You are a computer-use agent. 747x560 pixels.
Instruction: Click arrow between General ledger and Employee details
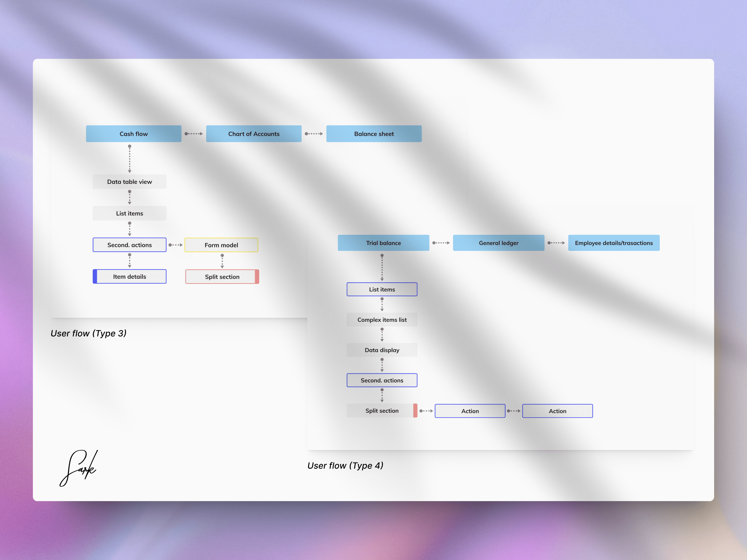(x=556, y=243)
